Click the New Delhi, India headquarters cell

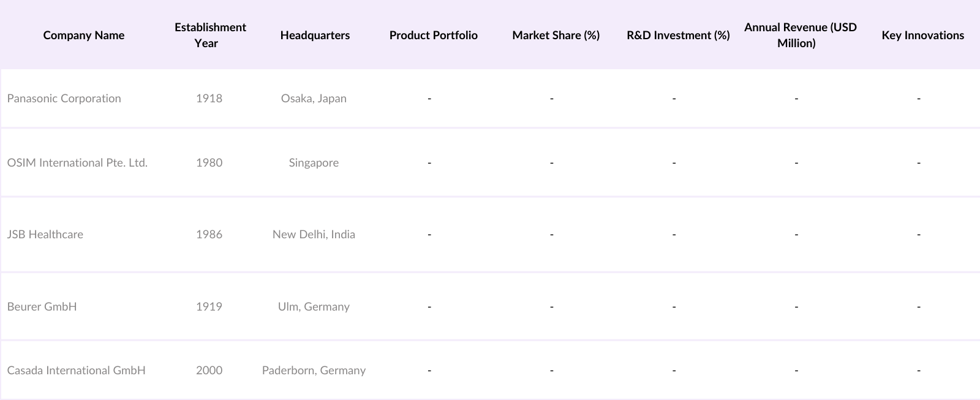pyautogui.click(x=314, y=234)
